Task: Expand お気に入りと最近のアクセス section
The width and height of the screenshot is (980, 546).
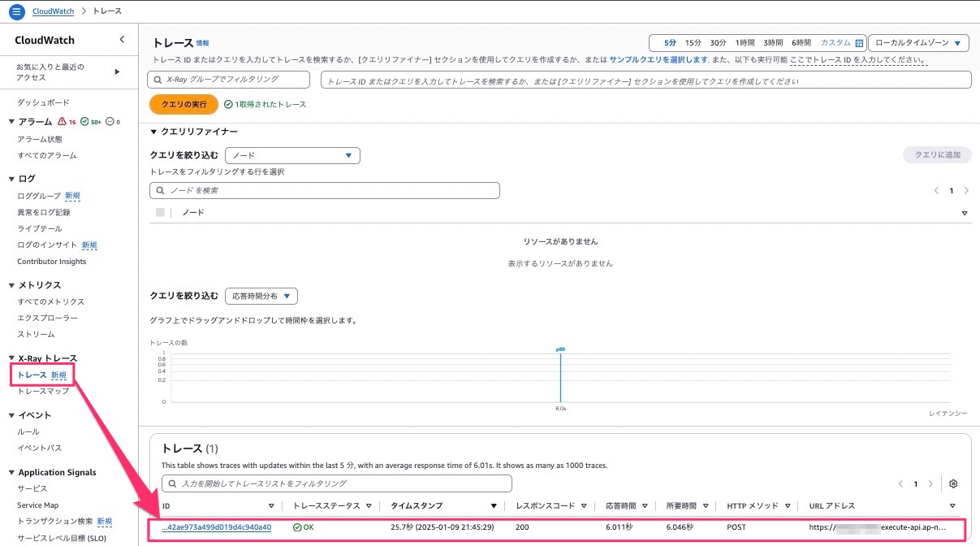Action: pos(117,71)
